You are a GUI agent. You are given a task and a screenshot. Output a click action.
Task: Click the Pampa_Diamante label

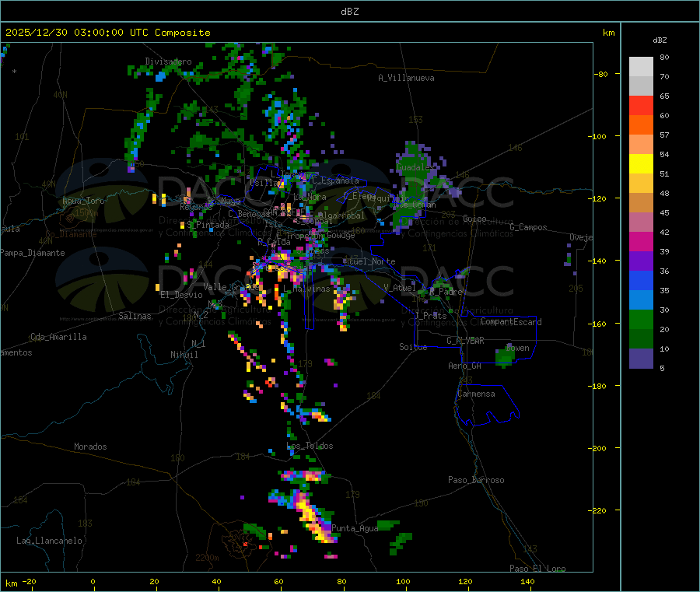tap(33, 253)
